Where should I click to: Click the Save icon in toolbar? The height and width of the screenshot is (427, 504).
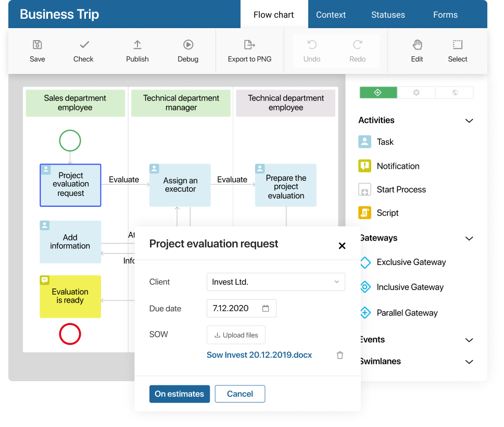(x=37, y=45)
